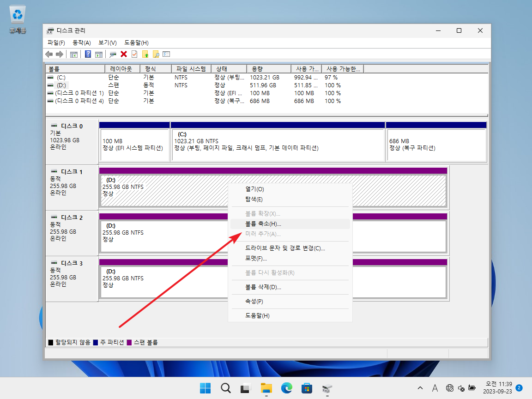Choose 열기(O) from the context menu
This screenshot has width=532, height=399.
pyautogui.click(x=290, y=189)
